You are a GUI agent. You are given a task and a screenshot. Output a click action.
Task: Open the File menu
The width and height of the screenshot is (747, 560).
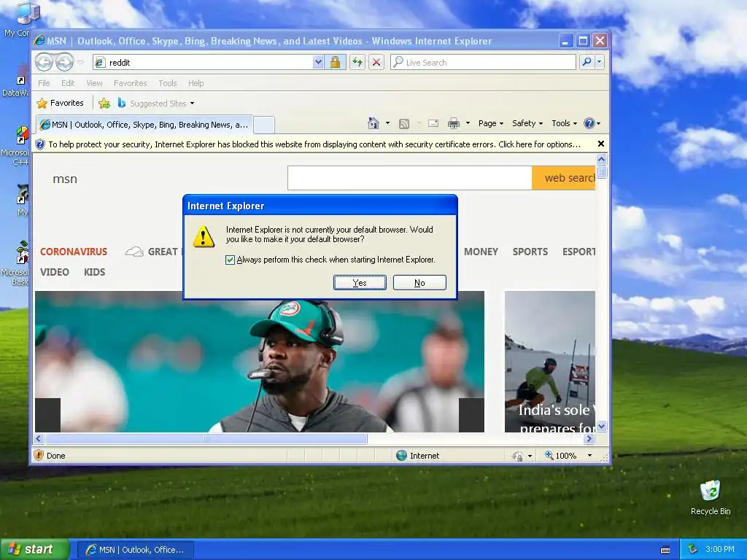pos(44,83)
